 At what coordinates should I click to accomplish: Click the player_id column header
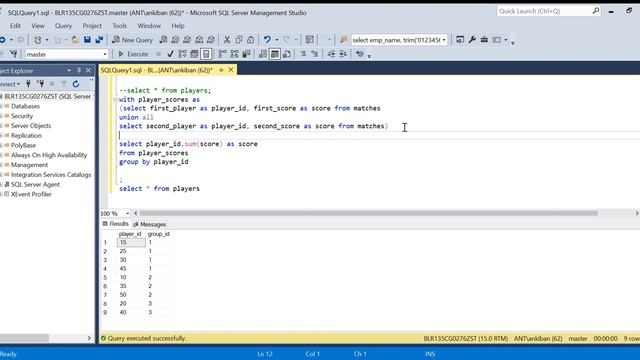131,234
